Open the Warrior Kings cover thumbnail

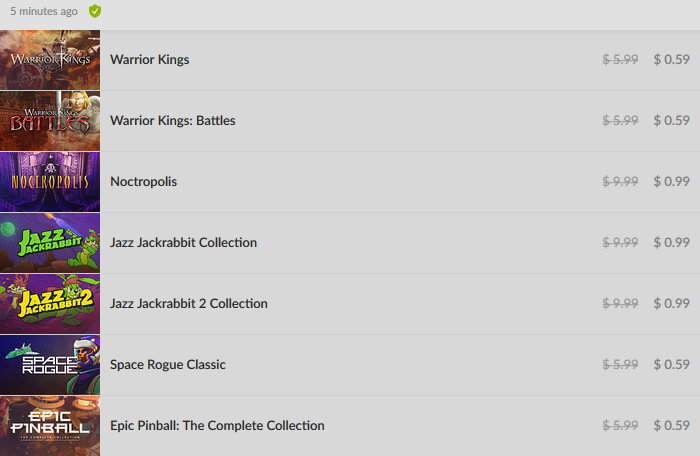tap(50, 60)
